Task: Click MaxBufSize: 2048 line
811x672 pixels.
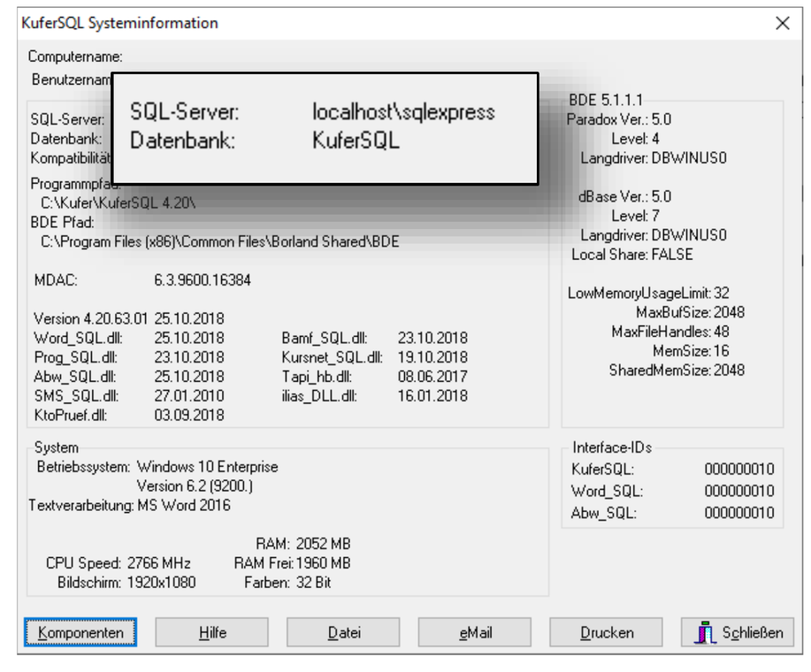Action: pos(690,312)
